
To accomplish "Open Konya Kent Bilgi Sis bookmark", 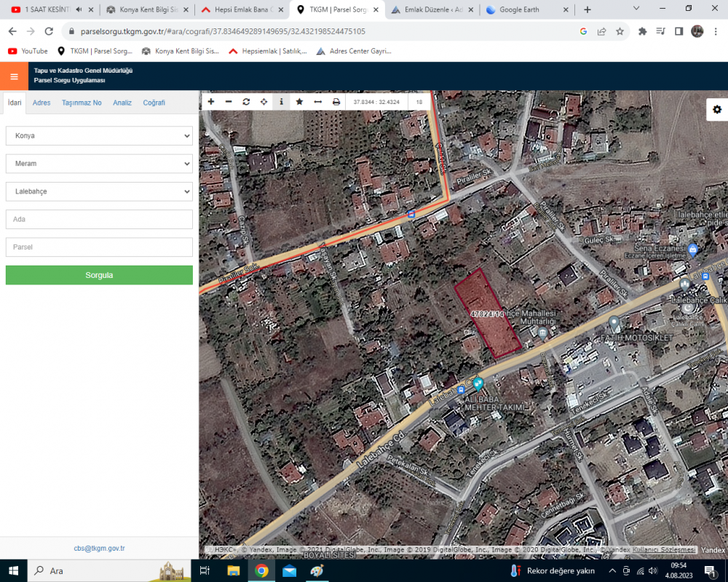I will click(x=181, y=51).
